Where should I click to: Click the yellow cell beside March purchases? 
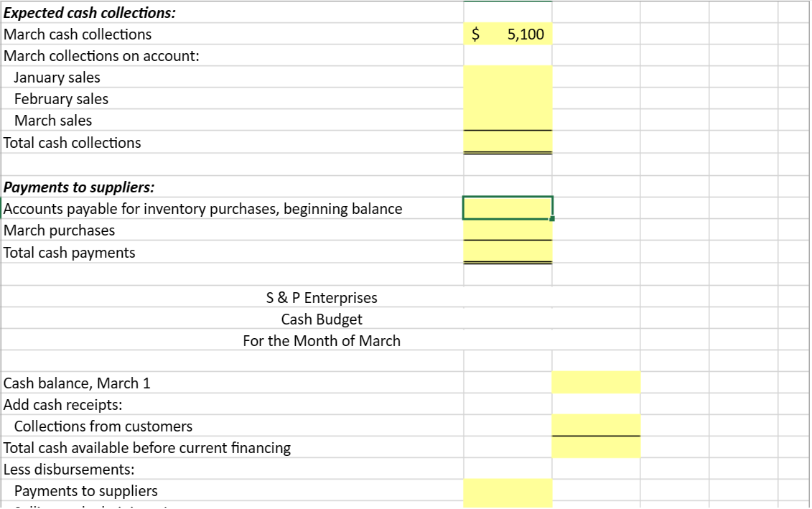[x=508, y=230]
